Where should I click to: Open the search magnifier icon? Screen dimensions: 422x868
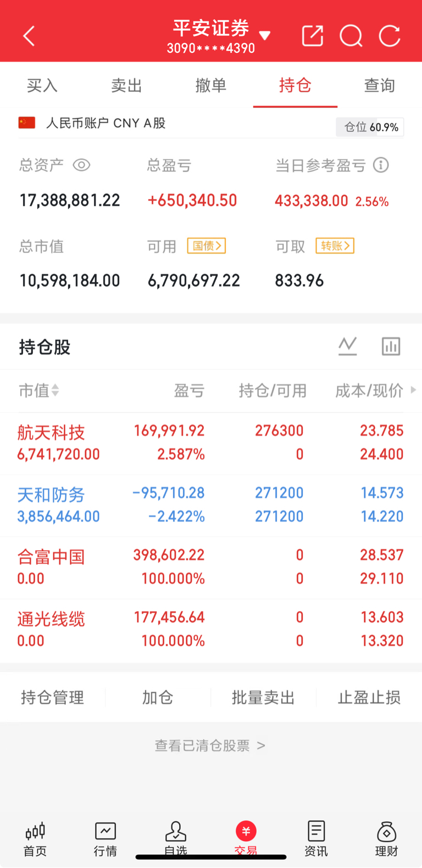click(x=351, y=36)
